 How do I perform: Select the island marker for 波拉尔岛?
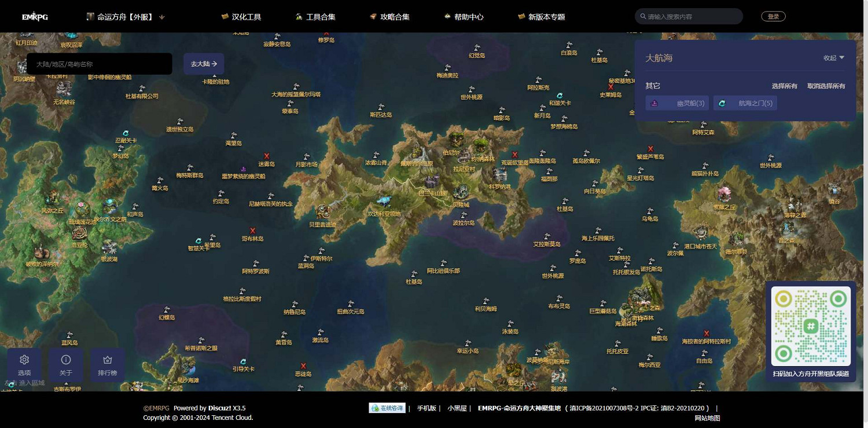pyautogui.click(x=464, y=215)
